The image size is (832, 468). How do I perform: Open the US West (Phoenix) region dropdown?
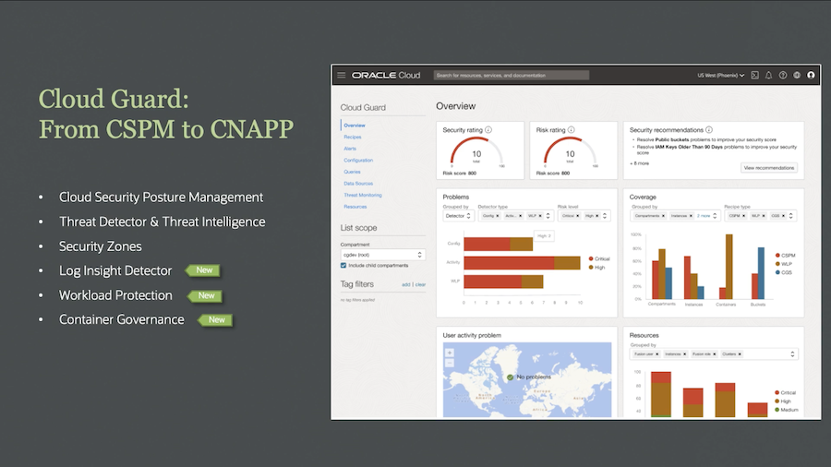pyautogui.click(x=721, y=75)
